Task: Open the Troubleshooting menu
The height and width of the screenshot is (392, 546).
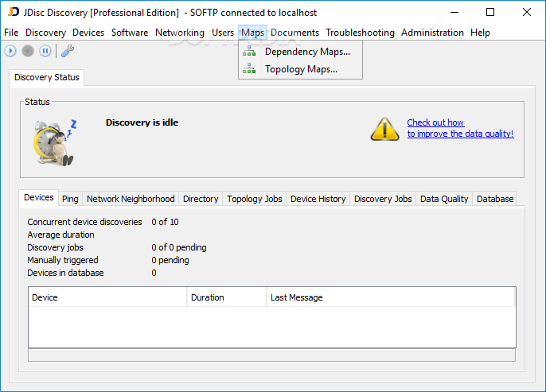Action: tap(360, 33)
